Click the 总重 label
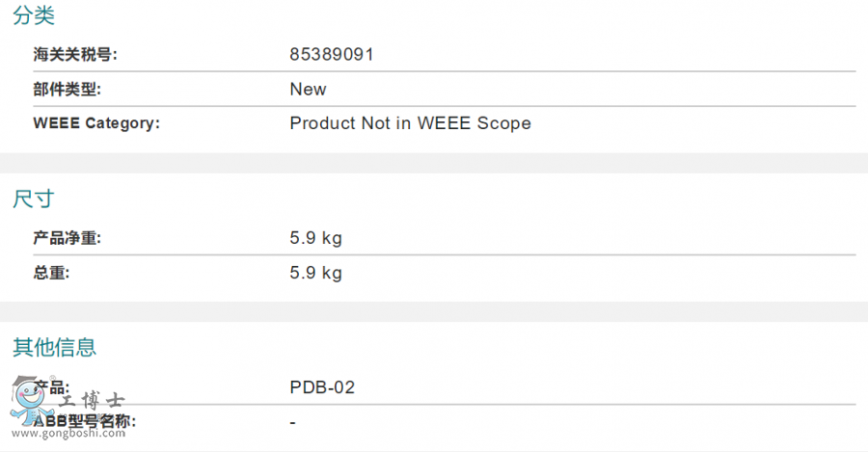 pos(51,273)
